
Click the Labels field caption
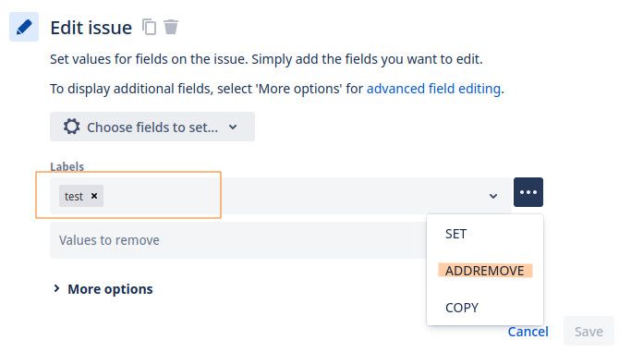pyautogui.click(x=67, y=166)
